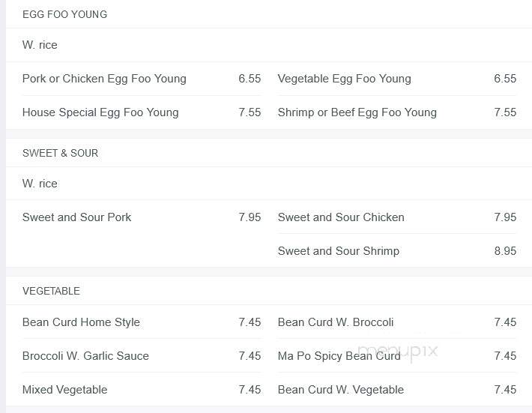532x413 pixels.
Task: Click the SWEET & SOUR section header
Action: 61,153
